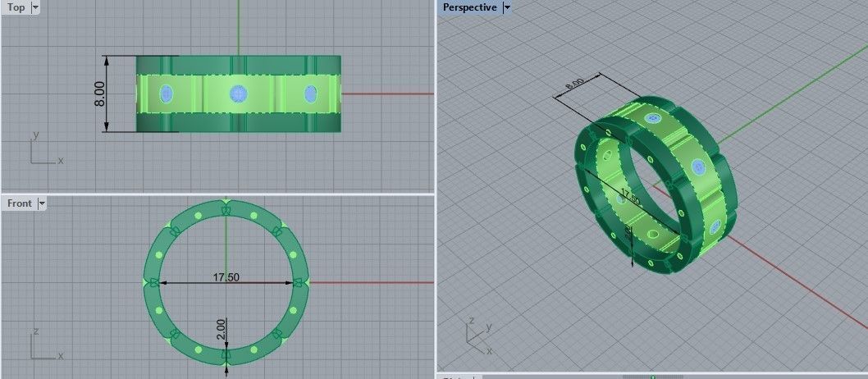Image resolution: width=868 pixels, height=379 pixels.
Task: Open the Top viewport dropdown arrow
Action: click(35, 7)
